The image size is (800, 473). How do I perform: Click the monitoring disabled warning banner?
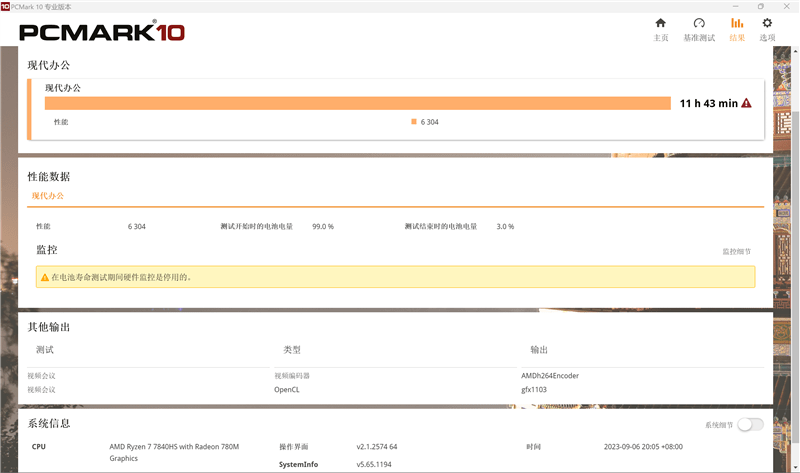coord(395,277)
